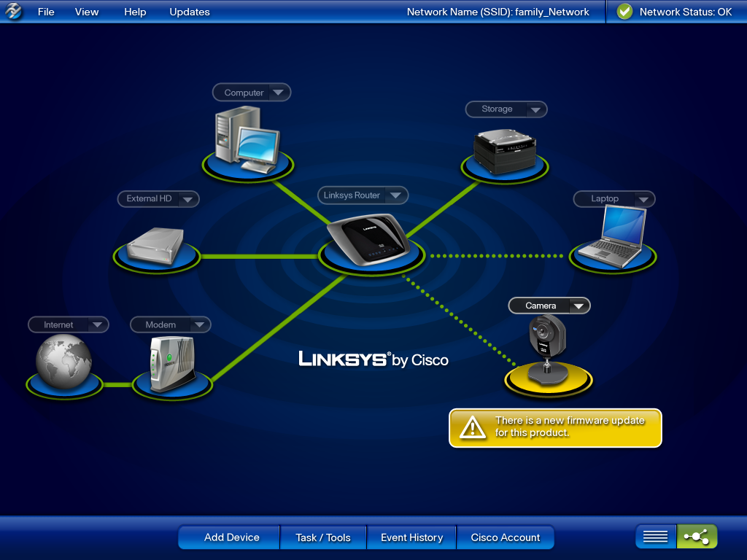Open Event History
The image size is (747, 560).
(x=411, y=537)
